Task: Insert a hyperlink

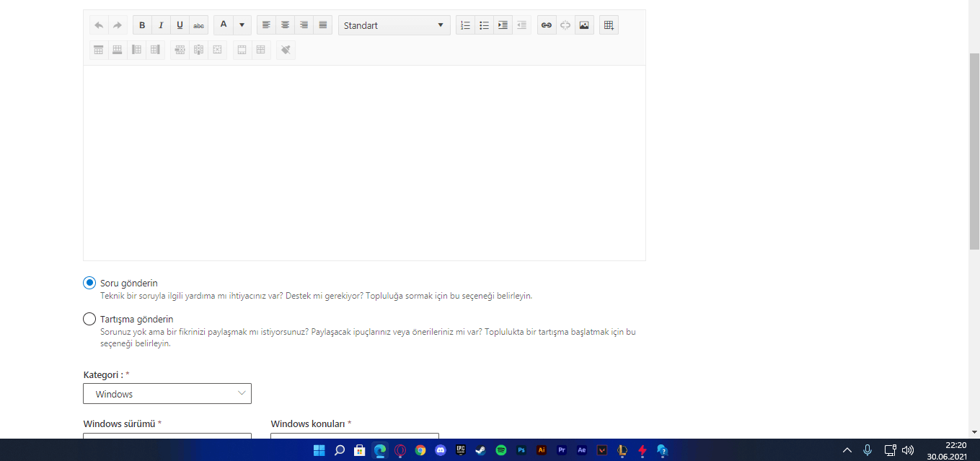Action: (x=547, y=25)
